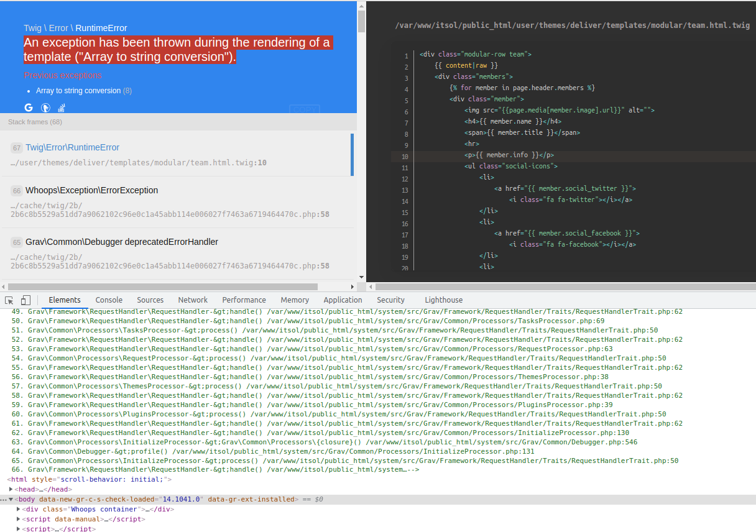Open the Lighthouse tab
This screenshot has height=532, width=756.
443,300
